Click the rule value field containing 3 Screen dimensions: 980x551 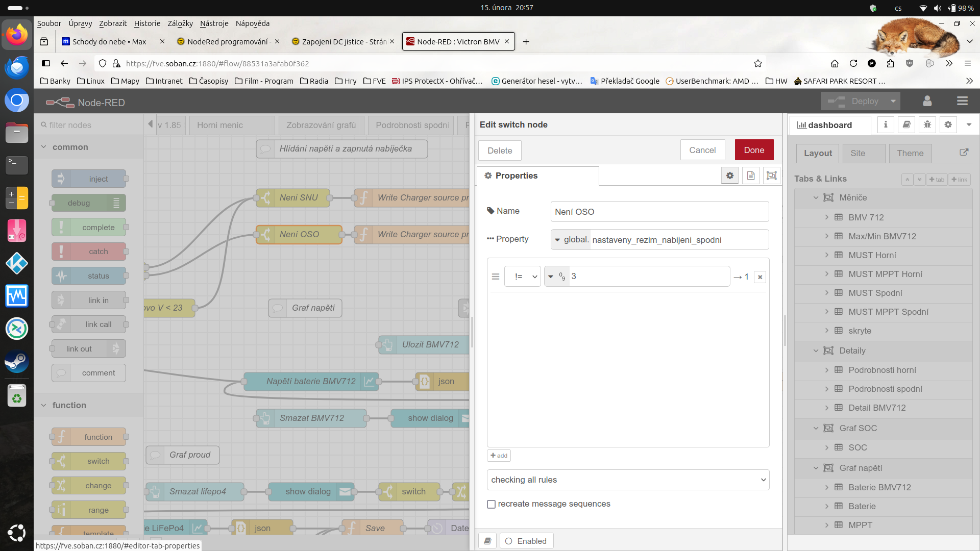tap(649, 277)
